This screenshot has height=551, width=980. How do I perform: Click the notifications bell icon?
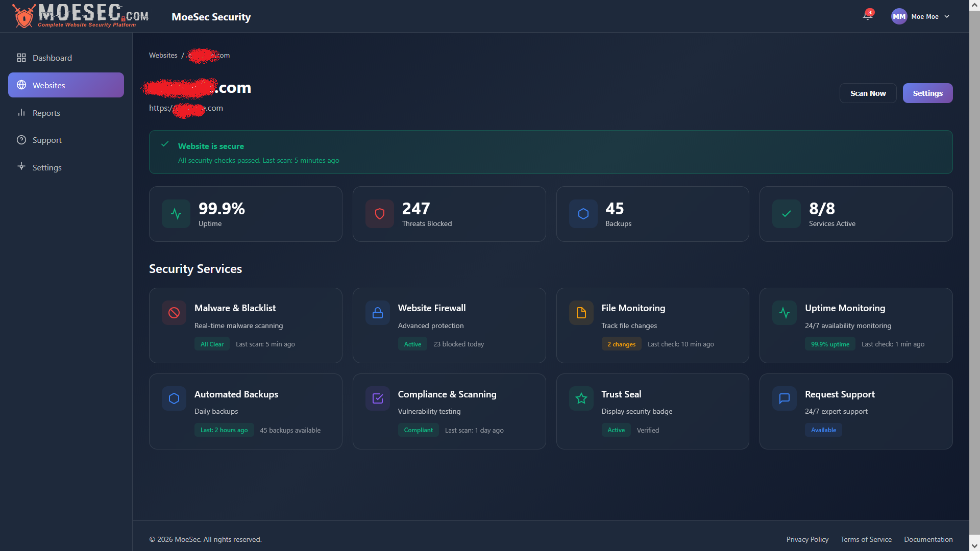click(867, 16)
